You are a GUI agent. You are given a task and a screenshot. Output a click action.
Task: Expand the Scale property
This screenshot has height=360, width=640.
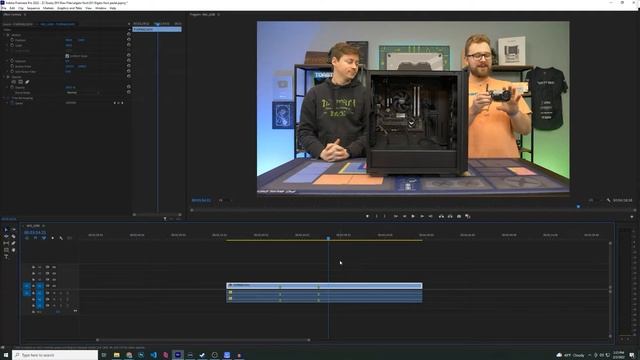point(7,45)
